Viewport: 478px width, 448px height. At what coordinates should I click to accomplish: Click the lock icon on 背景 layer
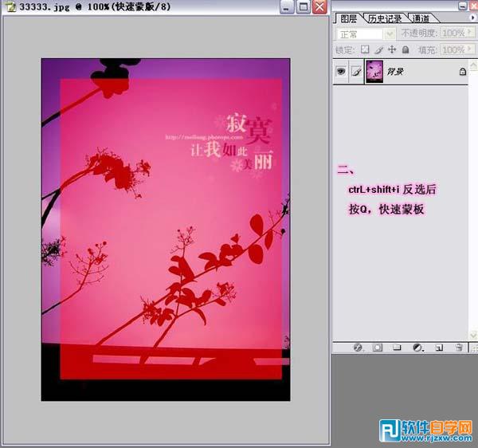click(x=462, y=72)
